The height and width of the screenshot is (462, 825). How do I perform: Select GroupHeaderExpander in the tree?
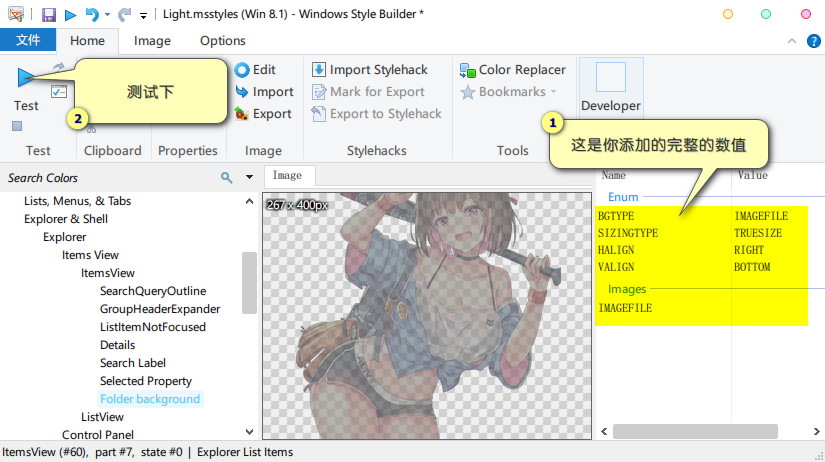coord(160,309)
